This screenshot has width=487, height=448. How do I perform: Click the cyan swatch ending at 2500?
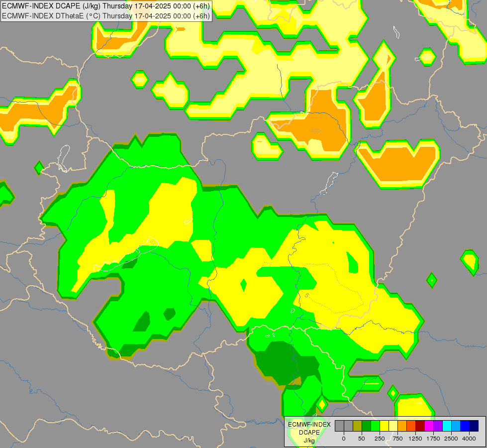[x=447, y=426]
